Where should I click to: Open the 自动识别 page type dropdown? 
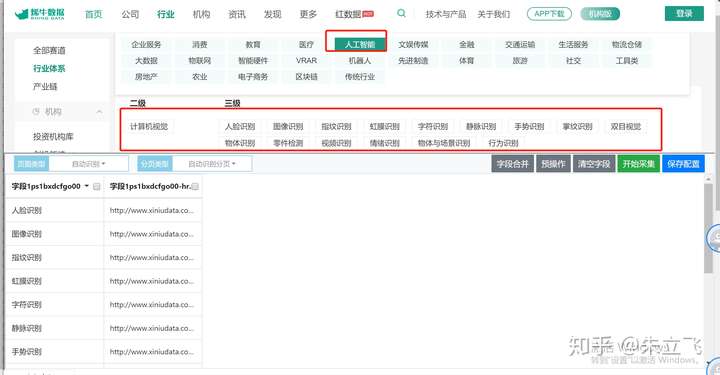click(89, 164)
